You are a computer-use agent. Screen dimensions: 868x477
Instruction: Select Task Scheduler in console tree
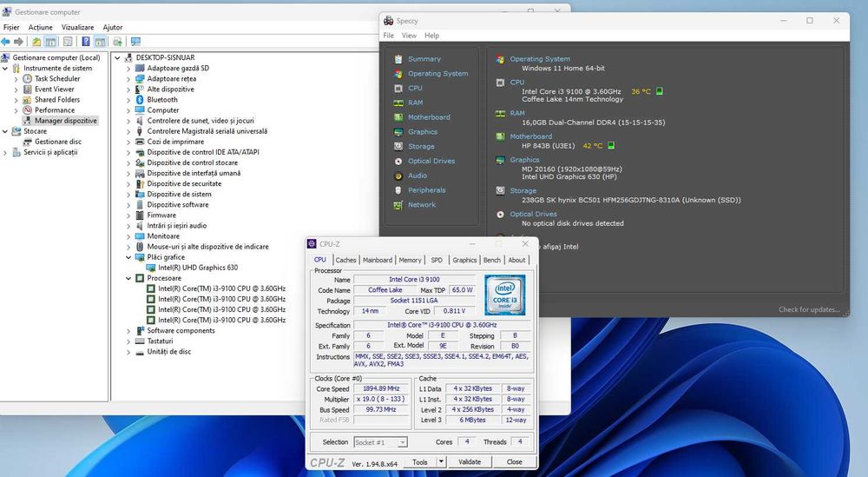pos(57,79)
